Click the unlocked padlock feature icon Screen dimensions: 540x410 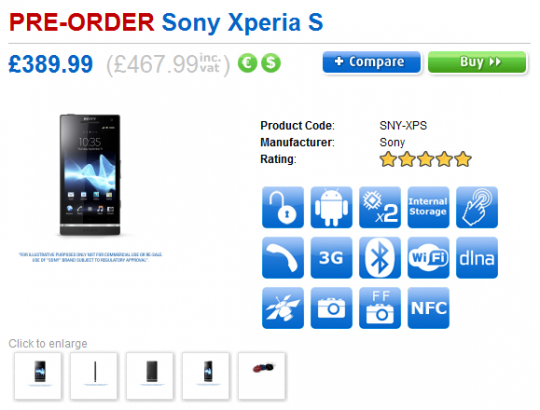coord(283,207)
